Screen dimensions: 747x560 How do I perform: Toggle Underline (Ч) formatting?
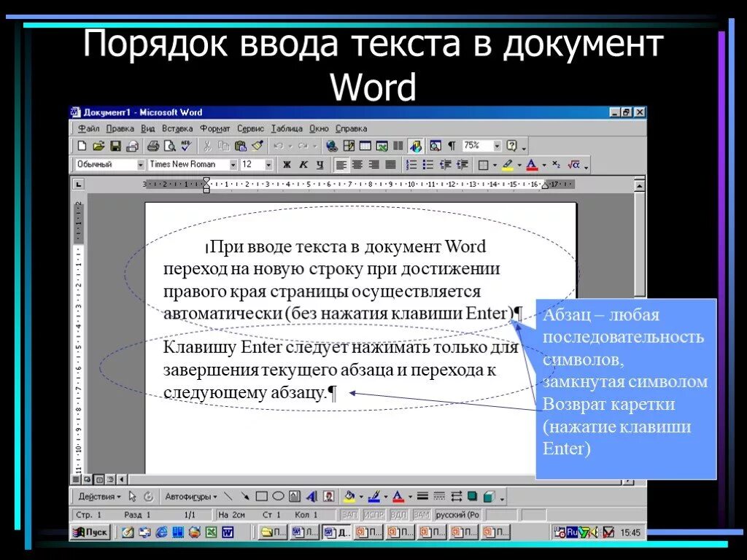320,165
